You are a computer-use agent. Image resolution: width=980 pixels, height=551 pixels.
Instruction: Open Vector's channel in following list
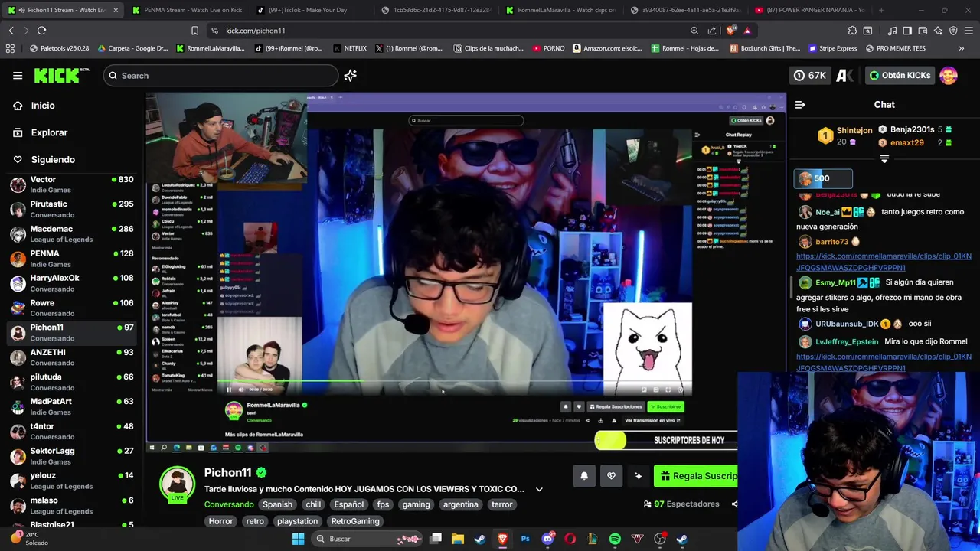point(72,184)
